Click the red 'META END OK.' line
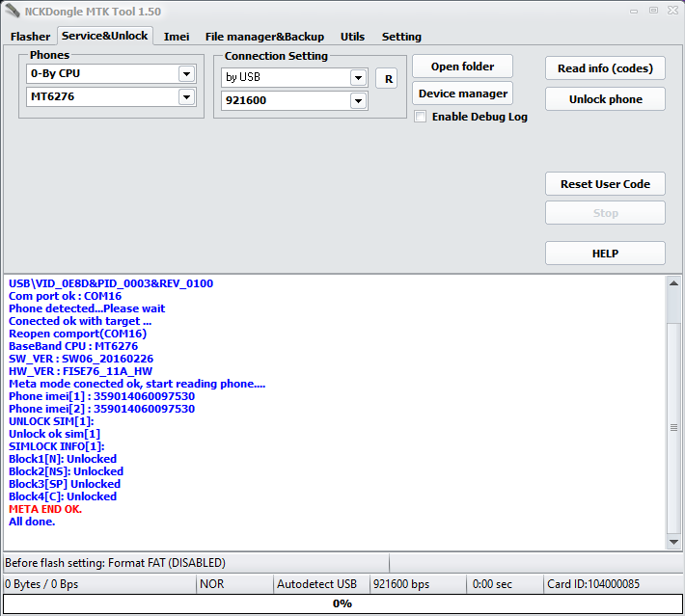The height and width of the screenshot is (616, 685). point(45,509)
